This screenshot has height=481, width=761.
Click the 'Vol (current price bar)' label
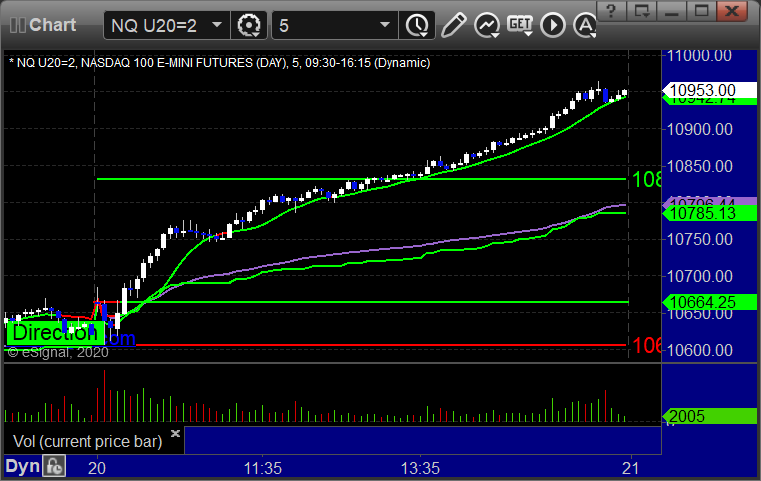point(87,441)
